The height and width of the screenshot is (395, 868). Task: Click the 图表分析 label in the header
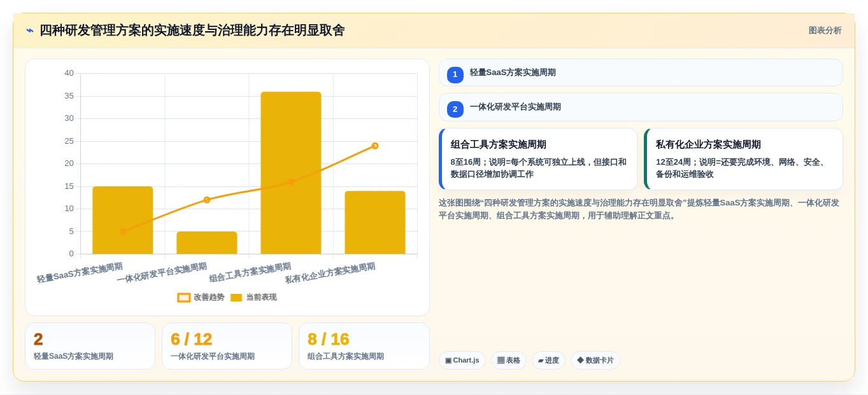[825, 31]
